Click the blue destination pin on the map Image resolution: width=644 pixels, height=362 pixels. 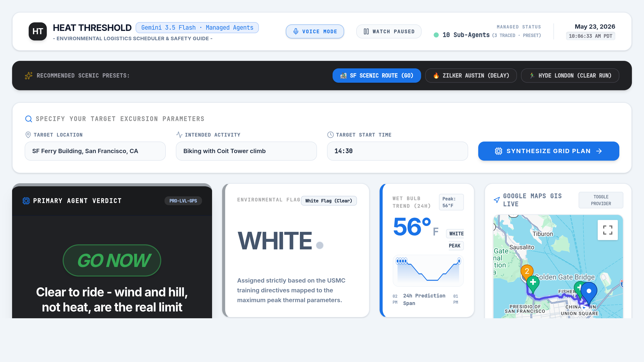click(x=589, y=293)
